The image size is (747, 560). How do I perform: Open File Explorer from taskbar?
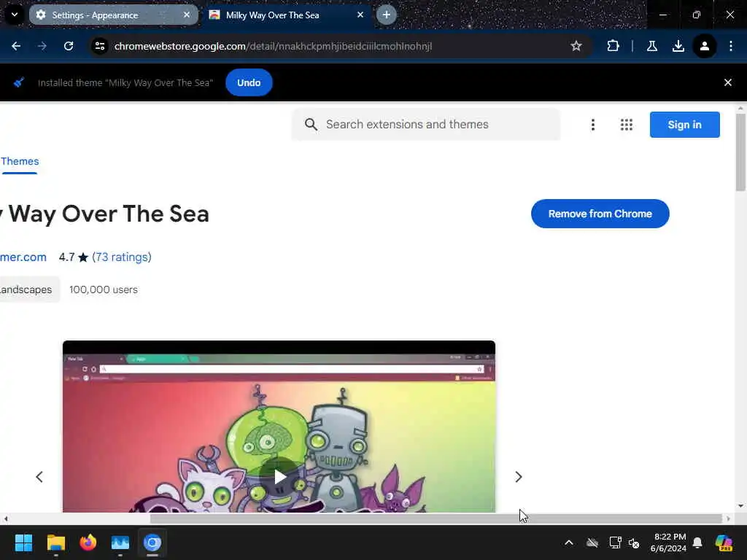click(x=55, y=542)
